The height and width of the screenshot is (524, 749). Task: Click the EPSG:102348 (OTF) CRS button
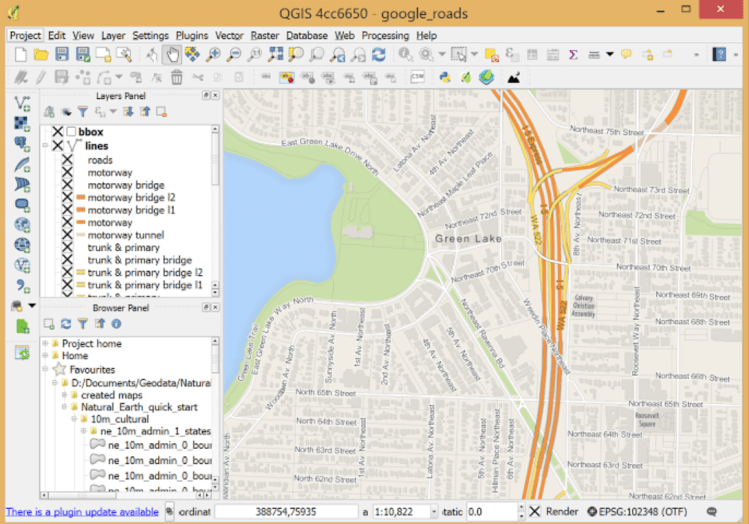click(x=642, y=512)
